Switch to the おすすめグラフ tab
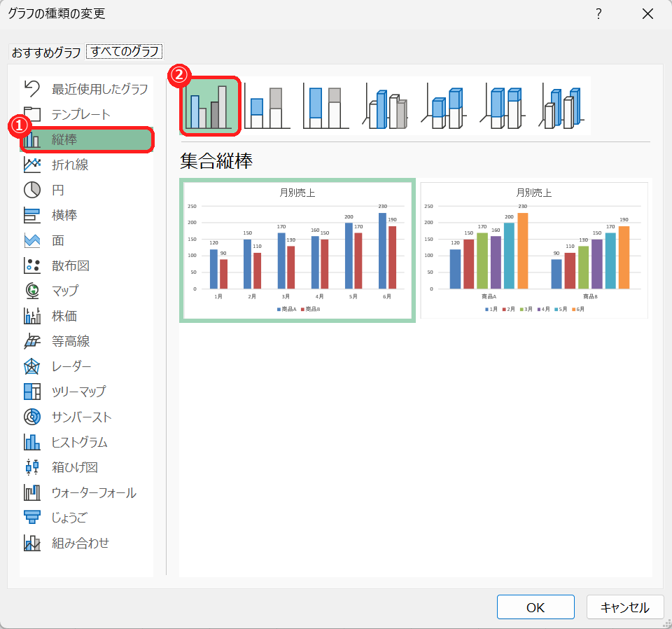This screenshot has width=672, height=629. click(x=46, y=53)
